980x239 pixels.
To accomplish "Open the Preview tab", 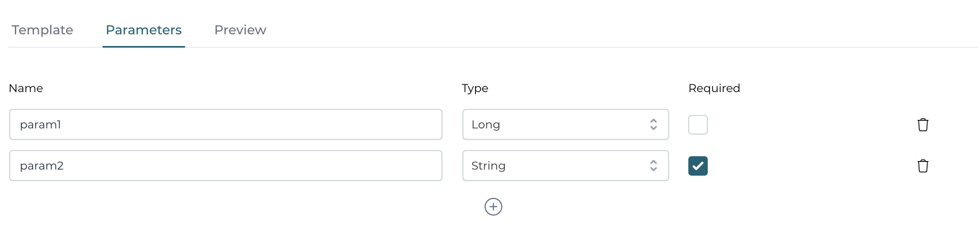I will (x=240, y=30).
